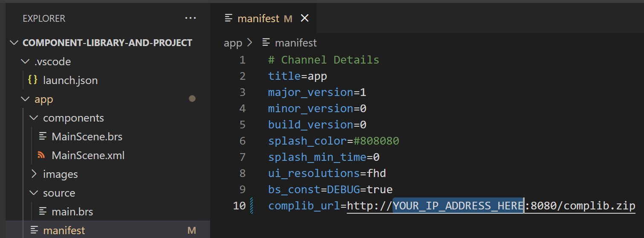Open MainScene.xml file
The height and width of the screenshot is (238, 644).
(88, 155)
